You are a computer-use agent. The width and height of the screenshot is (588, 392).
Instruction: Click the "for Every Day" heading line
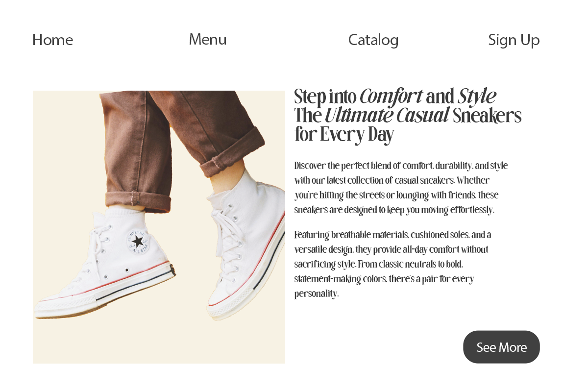pos(344,134)
